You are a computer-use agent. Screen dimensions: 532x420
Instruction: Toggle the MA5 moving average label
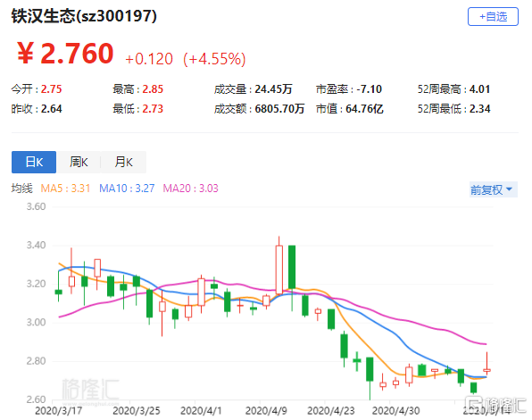tap(65, 188)
